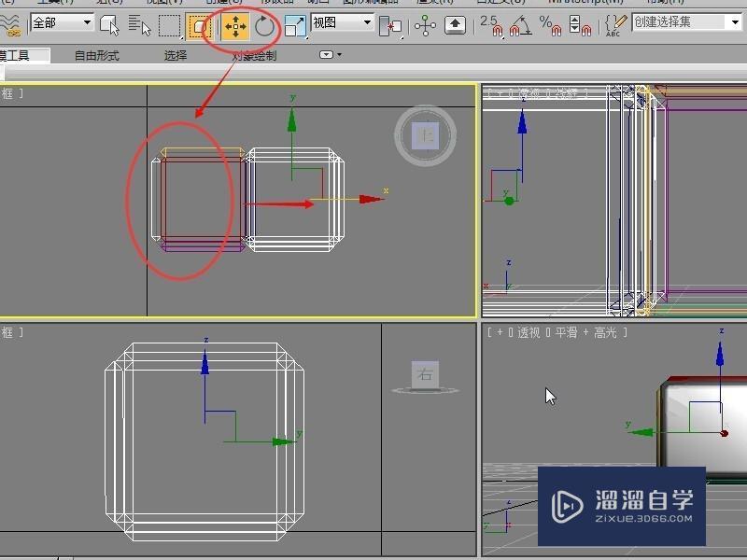747x560 pixels.
Task: Toggle Angle Snap
Action: tap(521, 25)
